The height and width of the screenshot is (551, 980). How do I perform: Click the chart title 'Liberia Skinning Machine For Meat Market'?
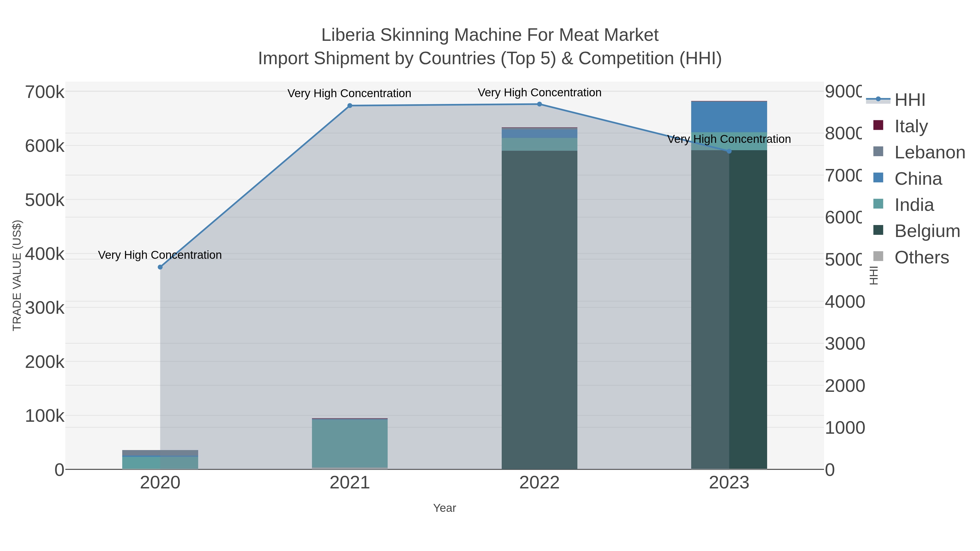tap(490, 35)
